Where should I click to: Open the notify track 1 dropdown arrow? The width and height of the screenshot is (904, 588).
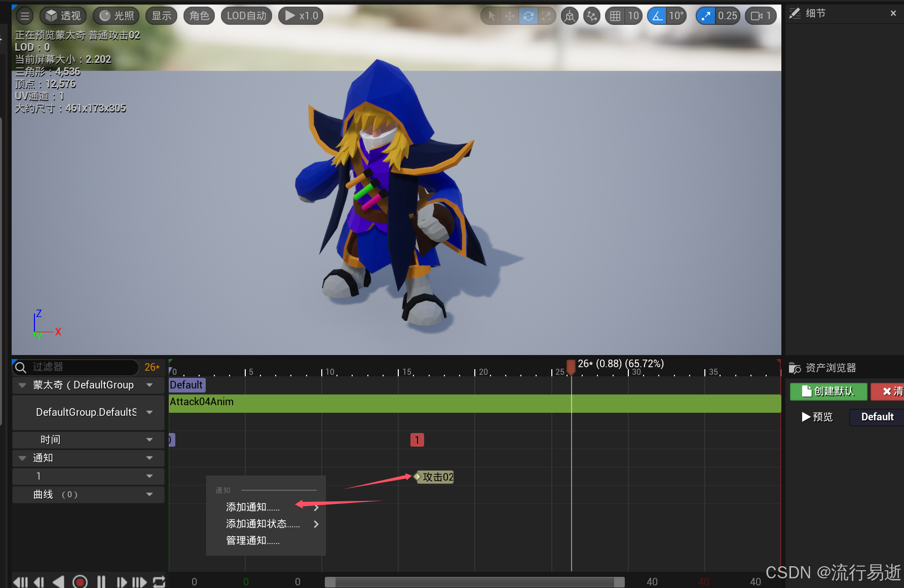149,476
